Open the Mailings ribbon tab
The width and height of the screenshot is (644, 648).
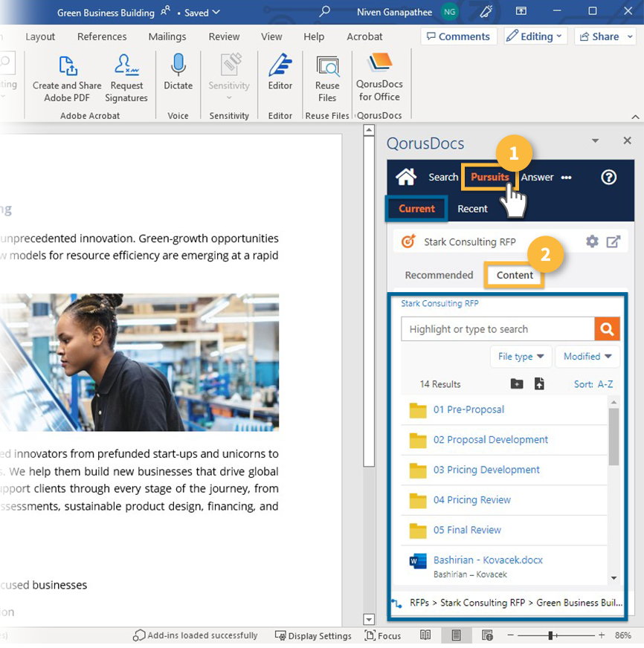coord(167,36)
